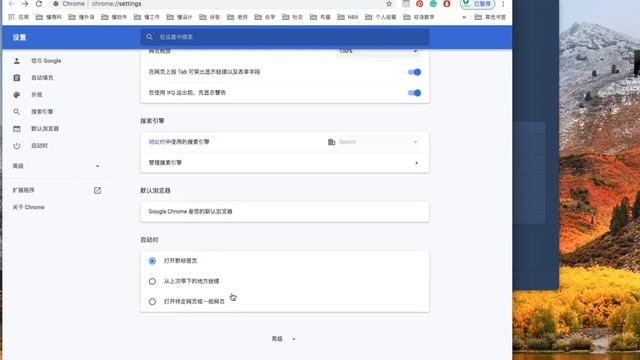Click the 默认浏览器 section heading in main pane
Screen dimensions: 640x360
pos(156,191)
